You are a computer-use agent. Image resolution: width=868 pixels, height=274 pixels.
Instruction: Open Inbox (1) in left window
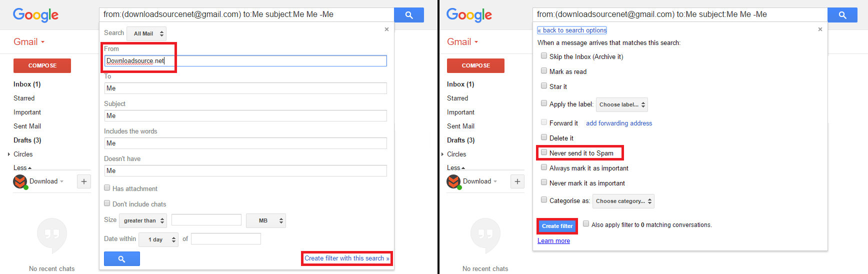[27, 84]
